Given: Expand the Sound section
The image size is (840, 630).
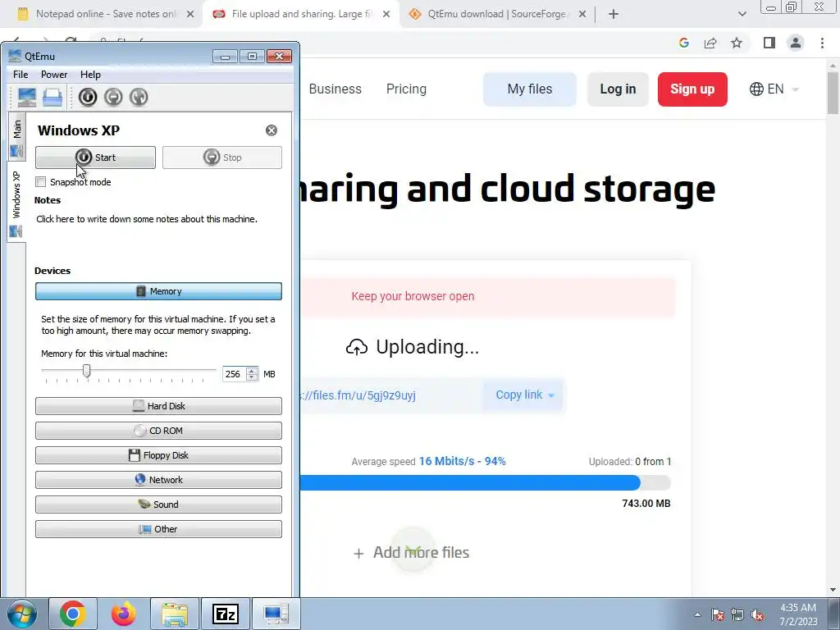Looking at the screenshot, I should [x=158, y=504].
